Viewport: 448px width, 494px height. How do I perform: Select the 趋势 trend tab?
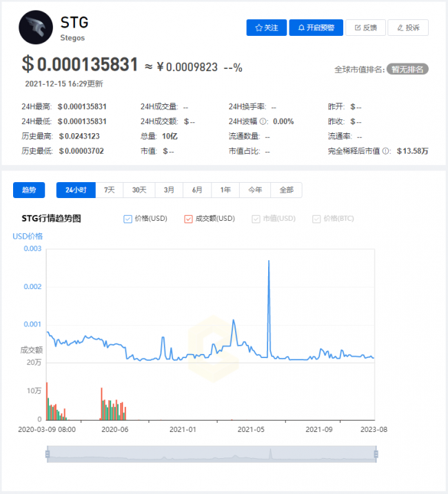tap(29, 190)
